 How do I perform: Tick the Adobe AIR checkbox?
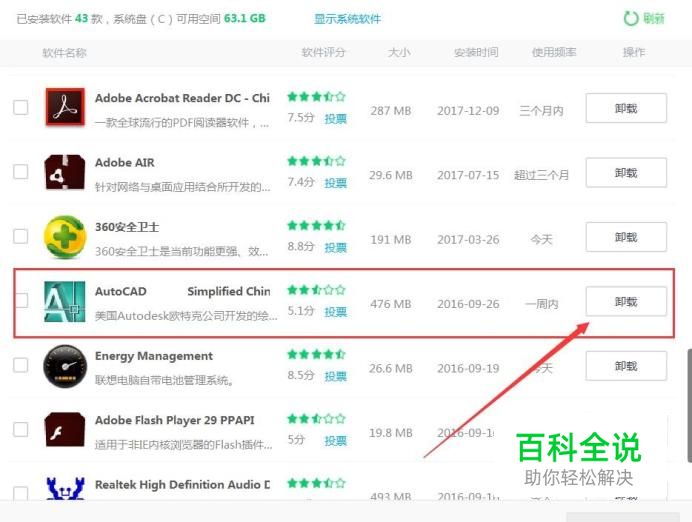(21, 172)
